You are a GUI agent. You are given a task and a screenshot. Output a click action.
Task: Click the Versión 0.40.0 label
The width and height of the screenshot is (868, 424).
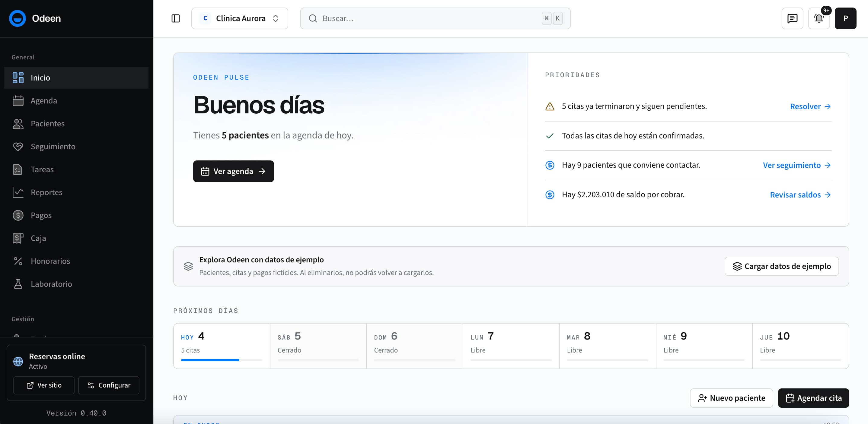pos(76,413)
